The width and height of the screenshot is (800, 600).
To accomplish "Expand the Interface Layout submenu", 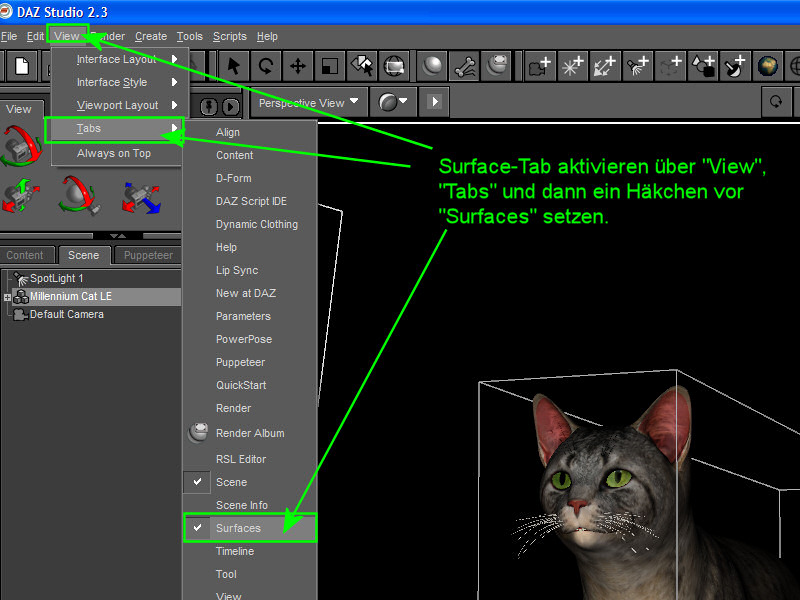I will tap(120, 59).
